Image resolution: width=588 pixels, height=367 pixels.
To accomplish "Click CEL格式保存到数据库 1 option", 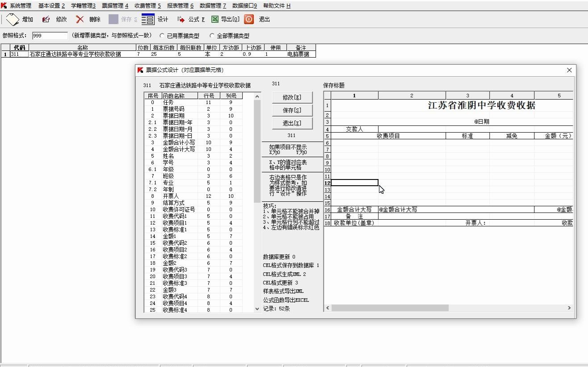I will coord(291,265).
